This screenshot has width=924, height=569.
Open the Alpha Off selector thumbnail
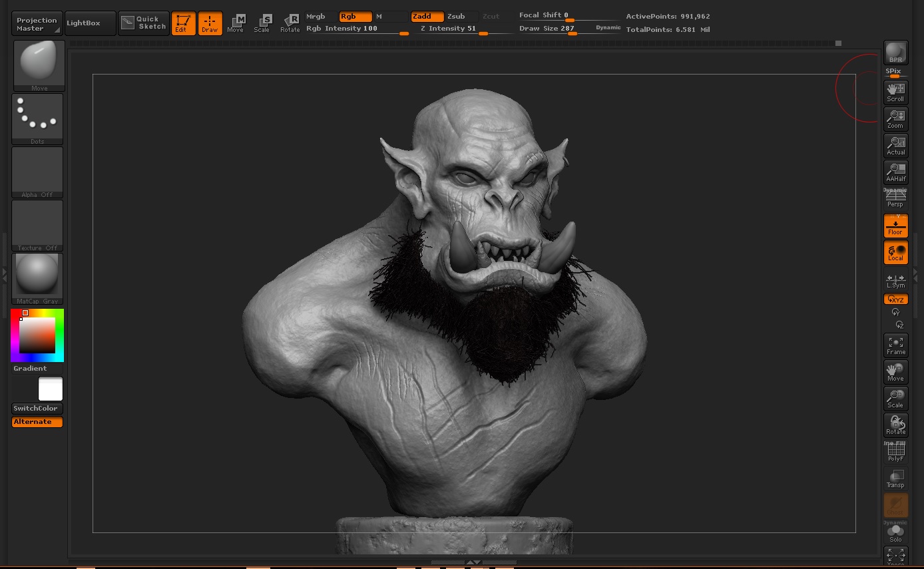tap(37, 172)
